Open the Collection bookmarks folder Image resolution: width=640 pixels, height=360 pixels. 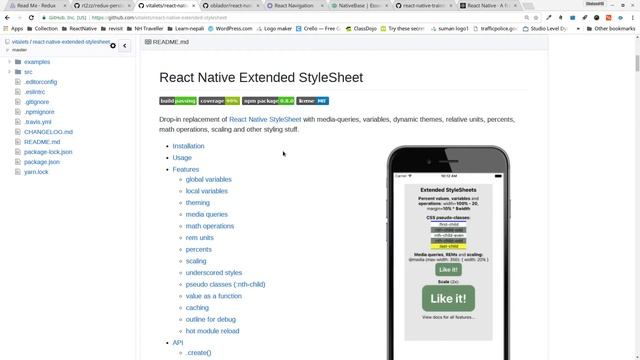tap(42, 29)
